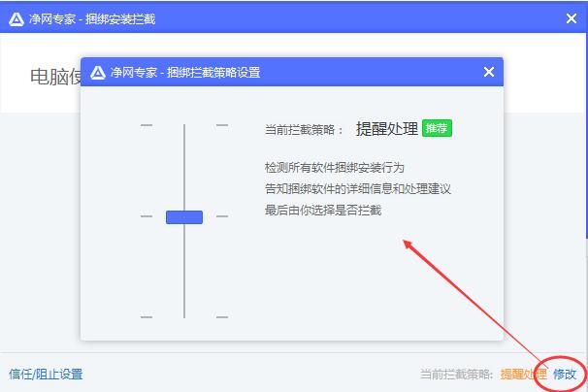Click the 检测所有软件捆绑安装行为 description line
The width and height of the screenshot is (588, 392).
click(334, 167)
